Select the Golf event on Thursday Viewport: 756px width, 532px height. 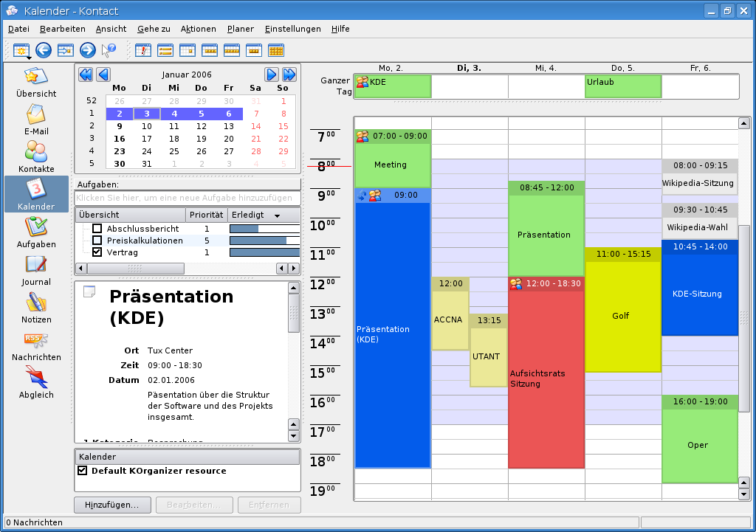[x=622, y=310]
